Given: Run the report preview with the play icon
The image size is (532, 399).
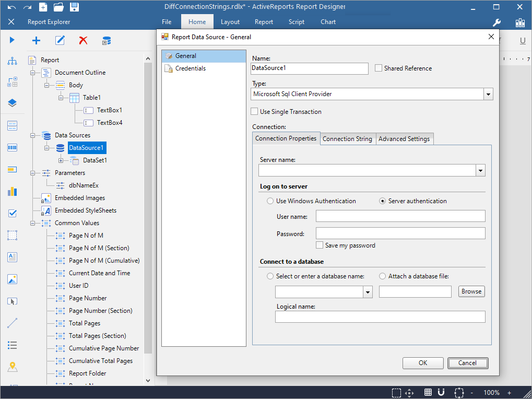Looking at the screenshot, I should (12, 40).
